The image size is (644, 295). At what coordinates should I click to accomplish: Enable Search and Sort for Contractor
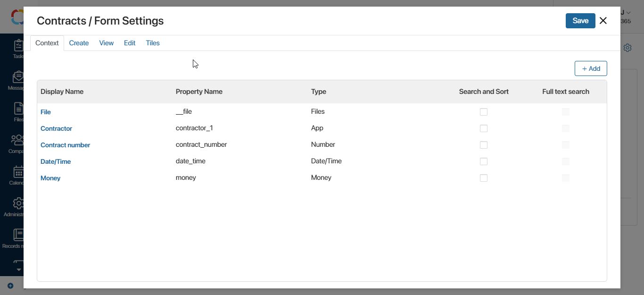(484, 128)
